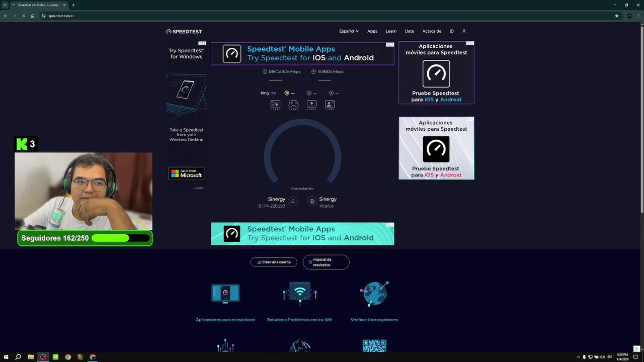
Task: Click the browser home button
Action: tap(33, 16)
